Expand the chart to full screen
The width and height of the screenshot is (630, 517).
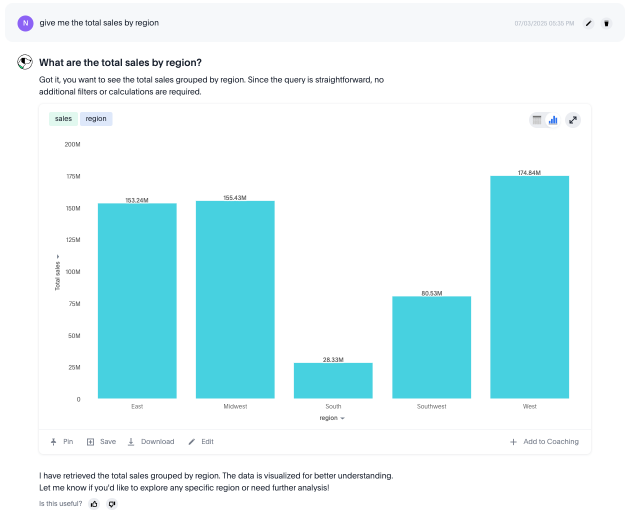coord(573,120)
